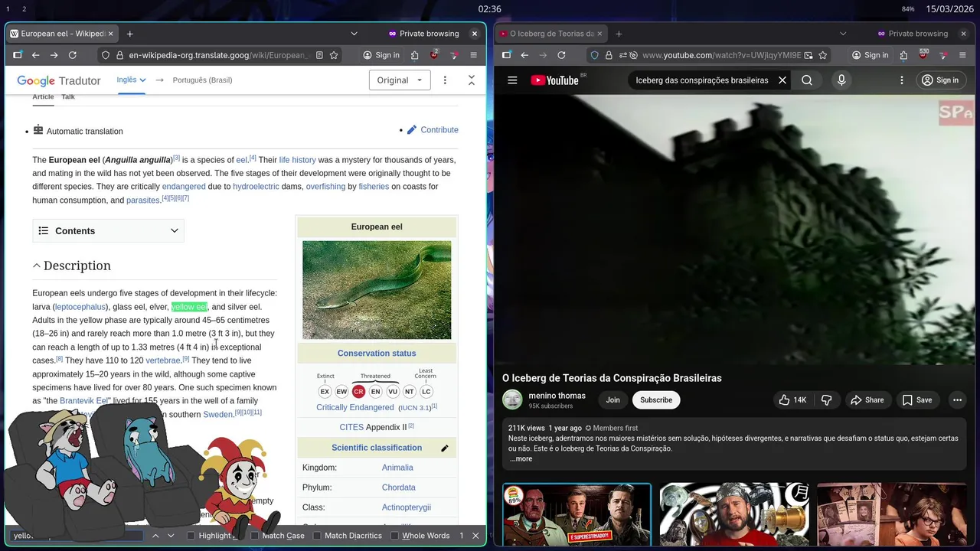Screen dimensions: 980x551
Task: Toggle picture-in-picture icon in YouTube address bar
Action: pyautogui.click(x=808, y=55)
